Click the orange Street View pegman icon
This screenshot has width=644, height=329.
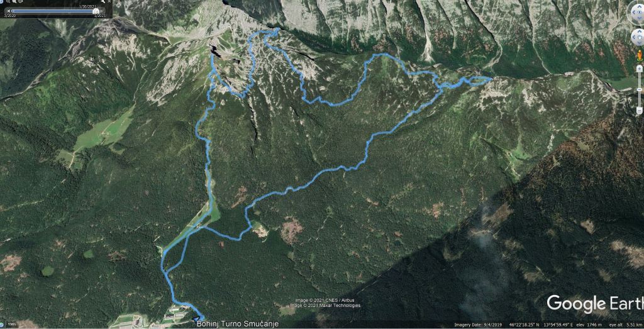(640, 55)
